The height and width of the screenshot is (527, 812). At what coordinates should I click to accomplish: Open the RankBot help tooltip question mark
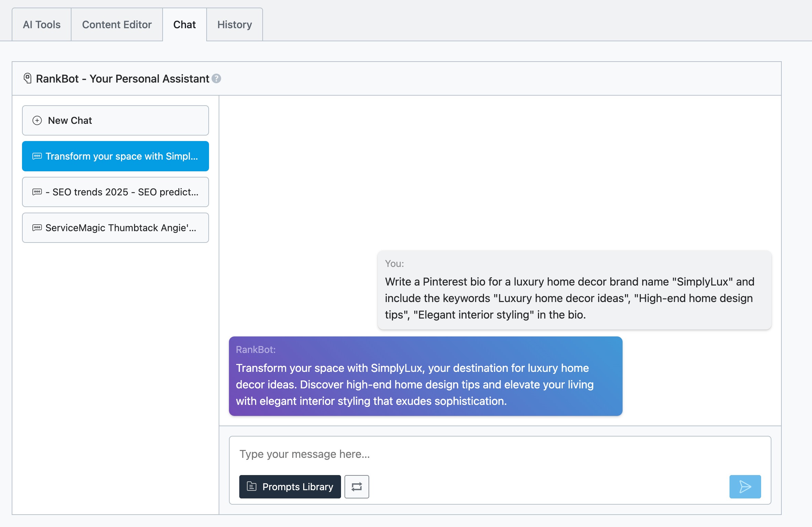[x=216, y=79]
